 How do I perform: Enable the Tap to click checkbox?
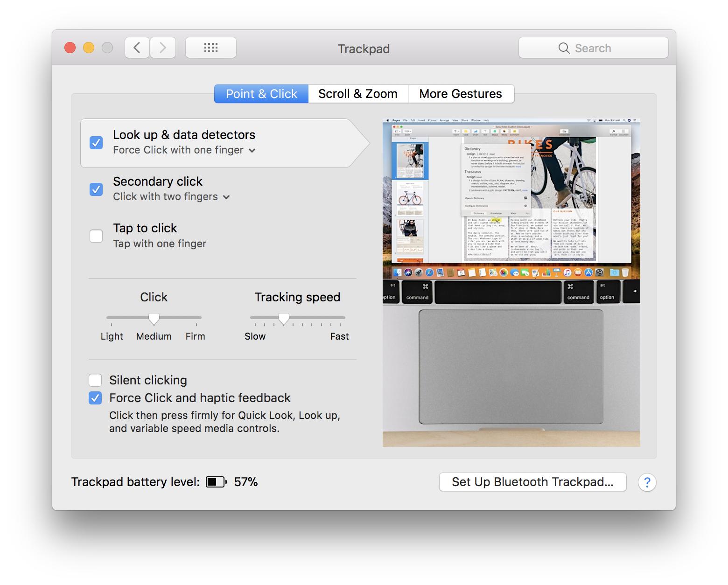[96, 236]
